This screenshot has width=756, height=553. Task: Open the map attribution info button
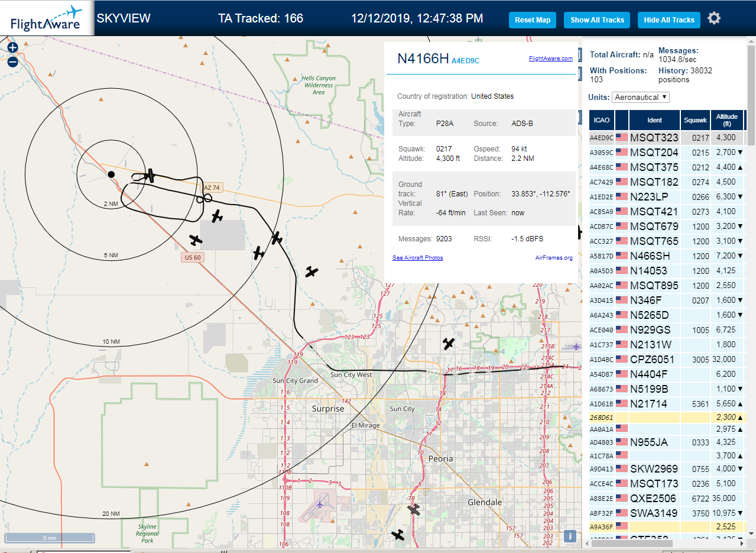570,536
